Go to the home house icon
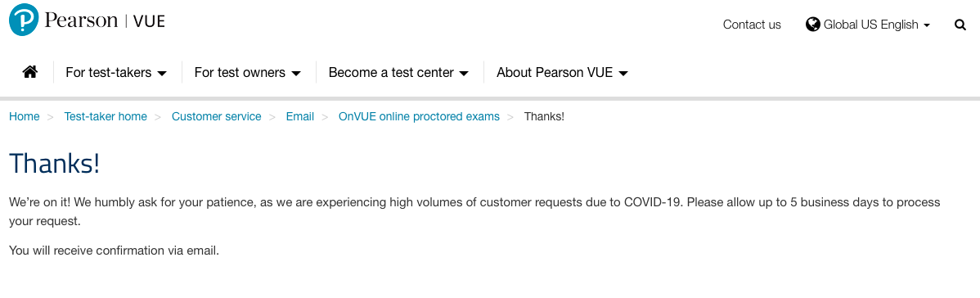 tap(30, 72)
